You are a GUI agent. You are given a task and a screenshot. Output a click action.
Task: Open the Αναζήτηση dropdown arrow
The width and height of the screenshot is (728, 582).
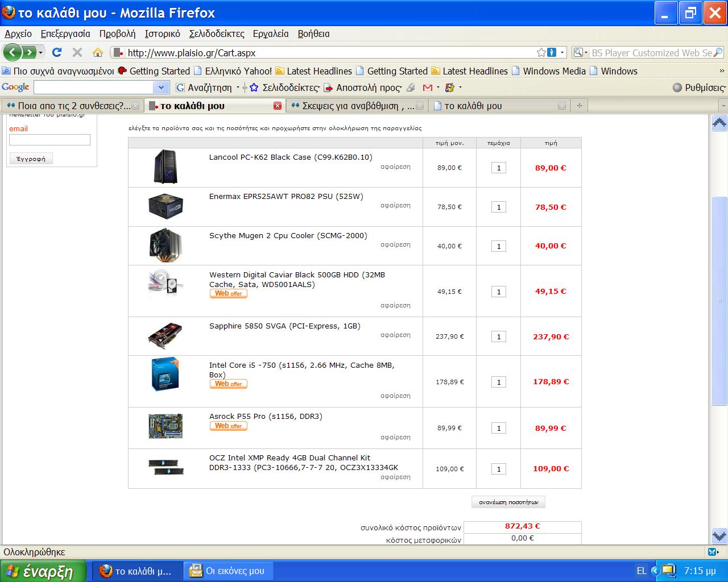[x=238, y=88]
